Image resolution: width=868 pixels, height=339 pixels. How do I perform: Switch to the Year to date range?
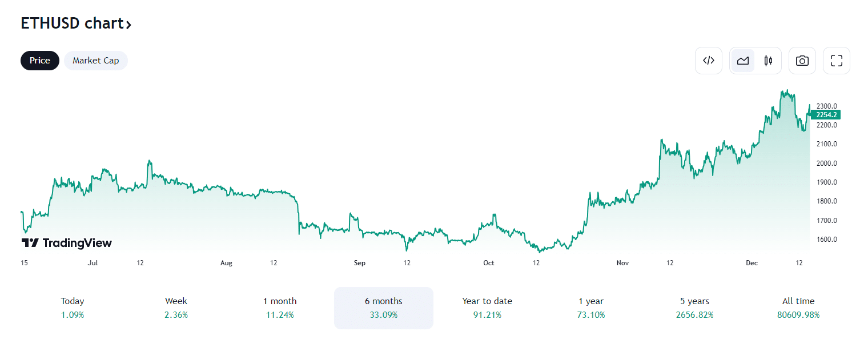[x=487, y=308]
